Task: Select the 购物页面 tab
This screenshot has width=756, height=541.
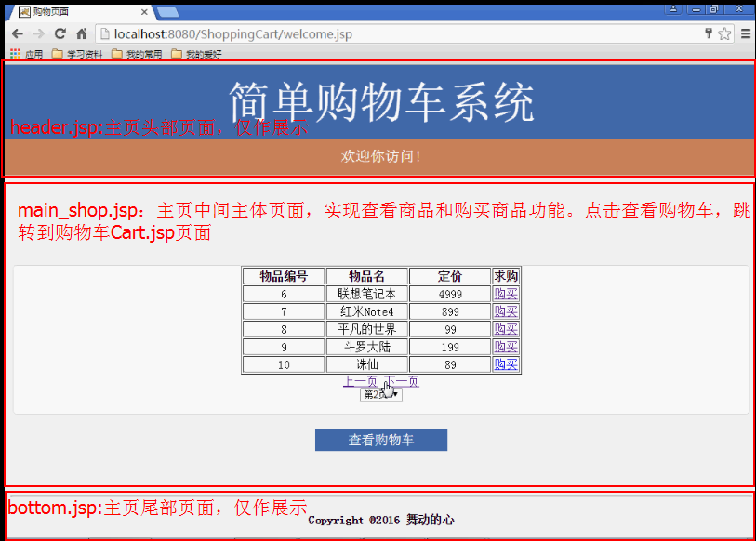Action: [80, 12]
